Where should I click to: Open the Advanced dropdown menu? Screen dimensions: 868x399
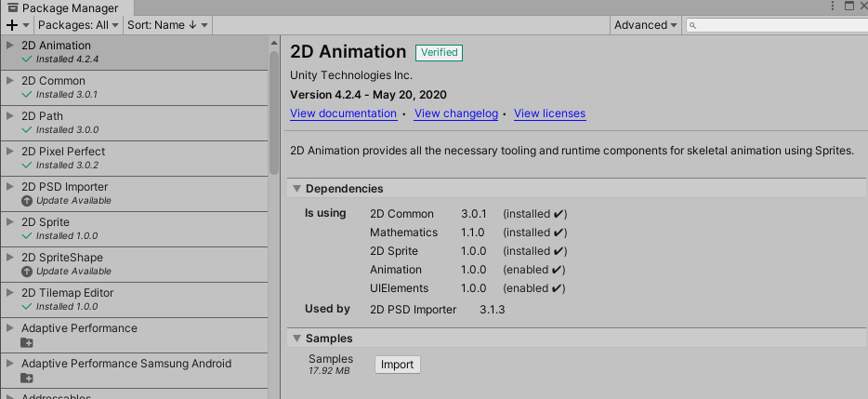(x=646, y=25)
